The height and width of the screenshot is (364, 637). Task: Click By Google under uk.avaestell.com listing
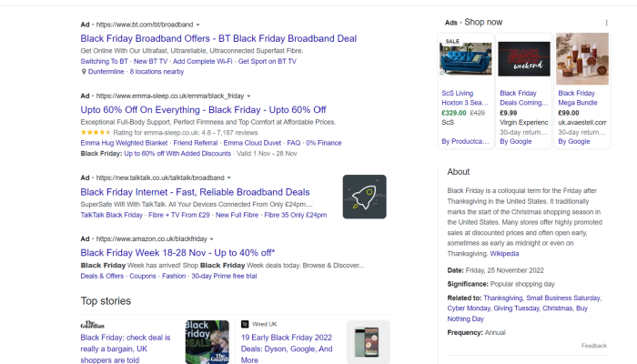pos(574,141)
